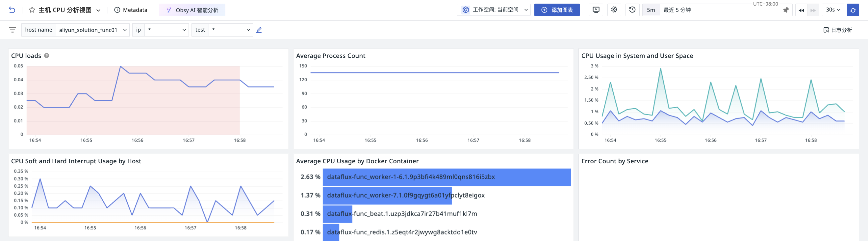Open the 工作空间 workspace selector
The height and width of the screenshot is (241, 868).
tap(493, 10)
